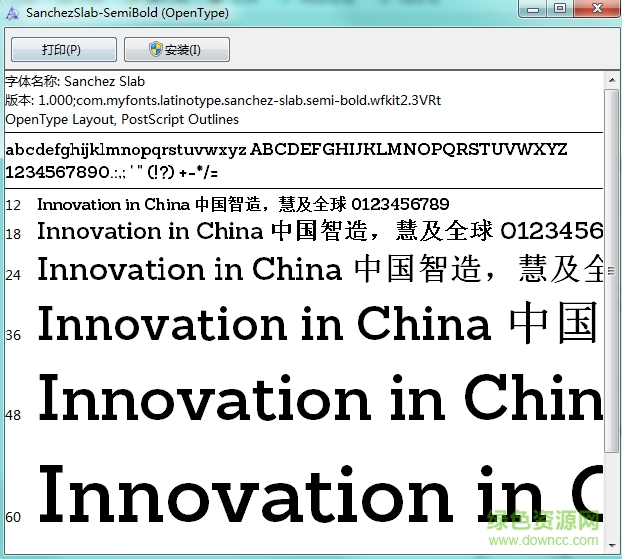622x559 pixels.
Task: Click the 打印(P) print button
Action: click(64, 50)
